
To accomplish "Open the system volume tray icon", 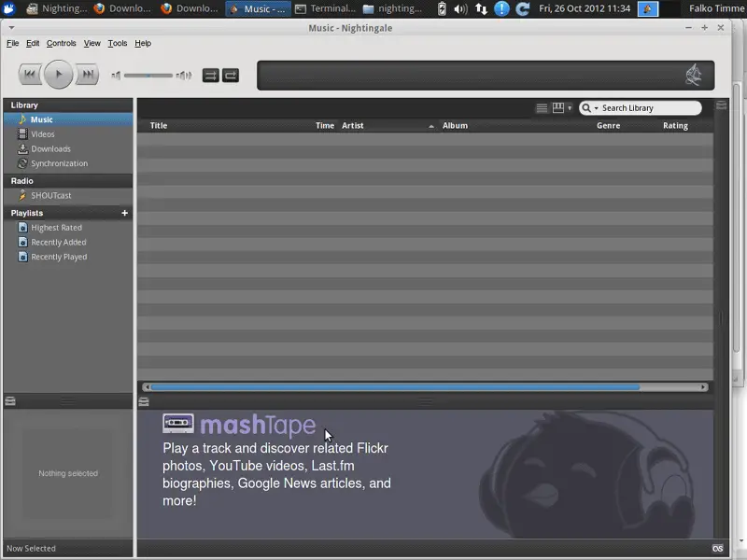I will (460, 8).
